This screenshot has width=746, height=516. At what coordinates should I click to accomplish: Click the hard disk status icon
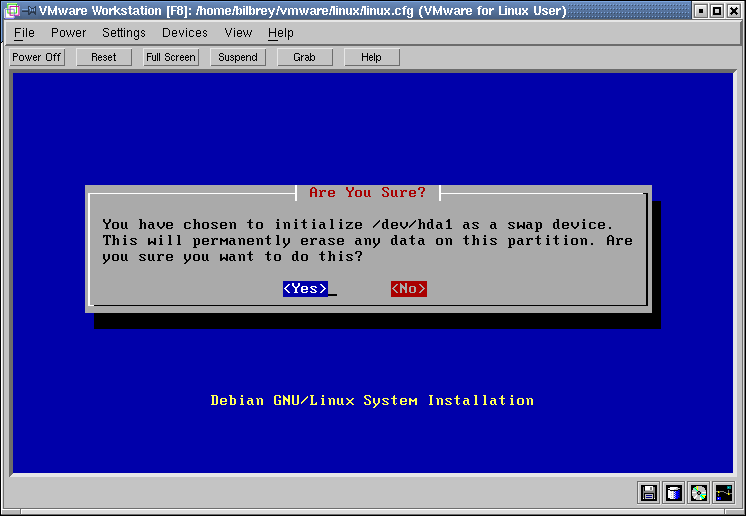tap(674, 492)
